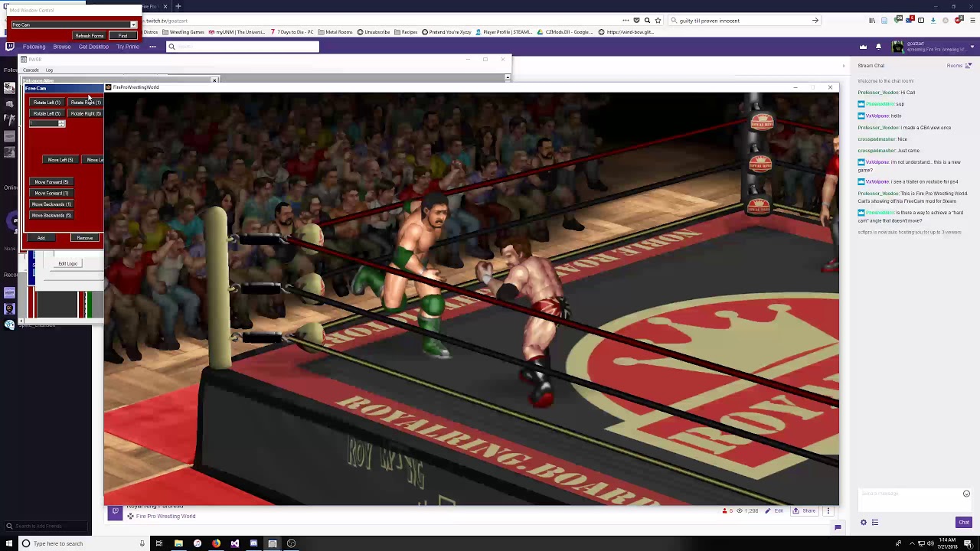Screen dimensions: 980x551
Task: Click the Find button in Mod Window Control
Action: [x=122, y=36]
